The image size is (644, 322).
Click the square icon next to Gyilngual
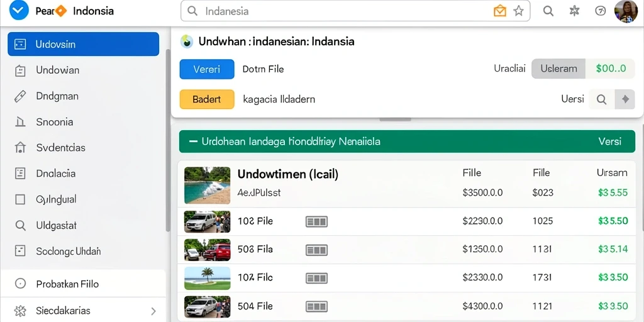pos(20,199)
